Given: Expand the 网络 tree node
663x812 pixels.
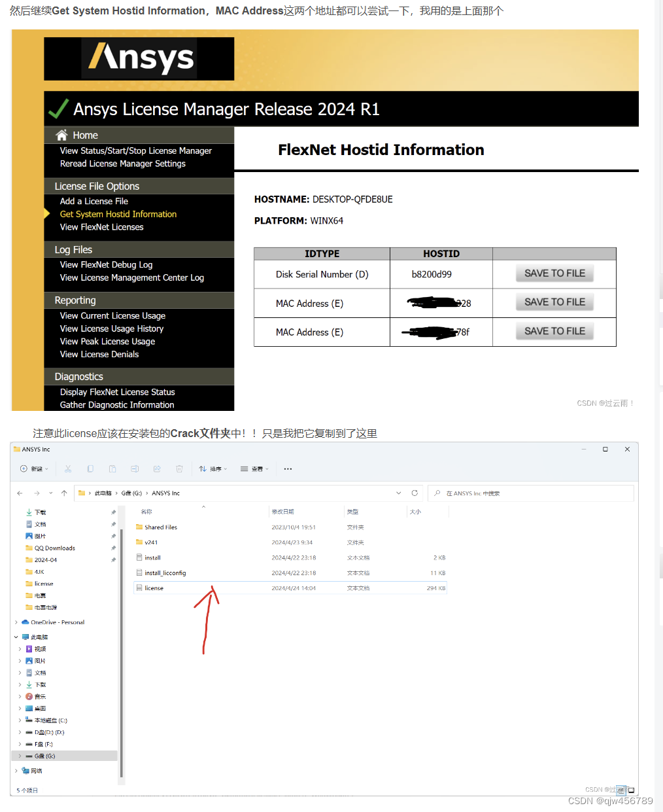Looking at the screenshot, I should (16, 771).
